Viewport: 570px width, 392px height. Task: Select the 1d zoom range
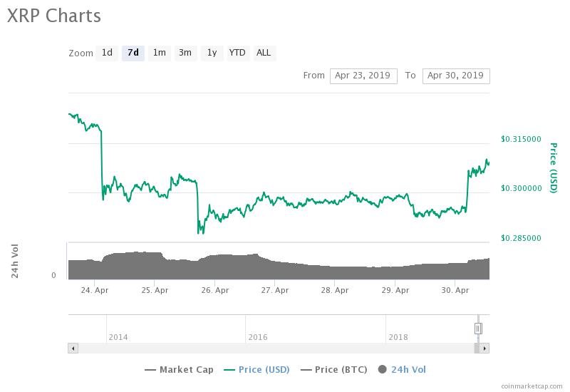coord(107,53)
